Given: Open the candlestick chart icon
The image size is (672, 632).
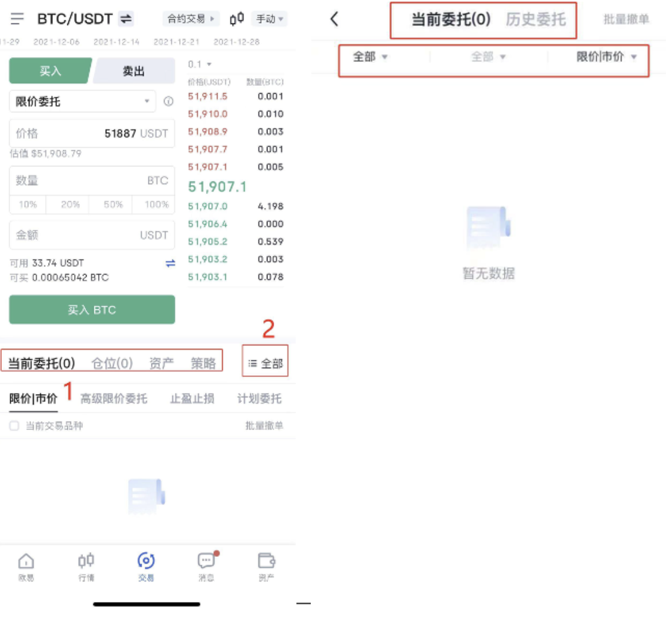Looking at the screenshot, I should (237, 19).
